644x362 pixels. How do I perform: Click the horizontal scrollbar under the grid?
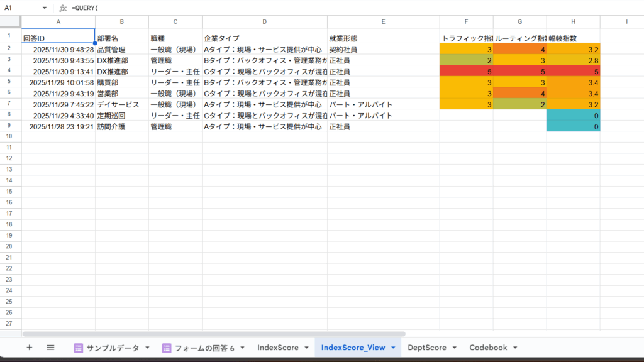214,334
